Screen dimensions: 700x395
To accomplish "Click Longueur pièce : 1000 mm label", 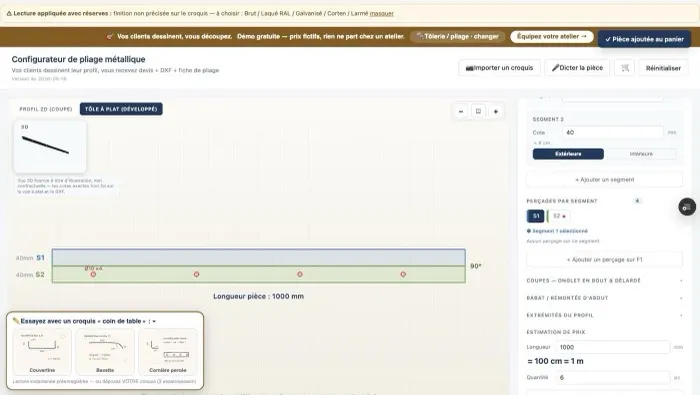I will tap(258, 296).
